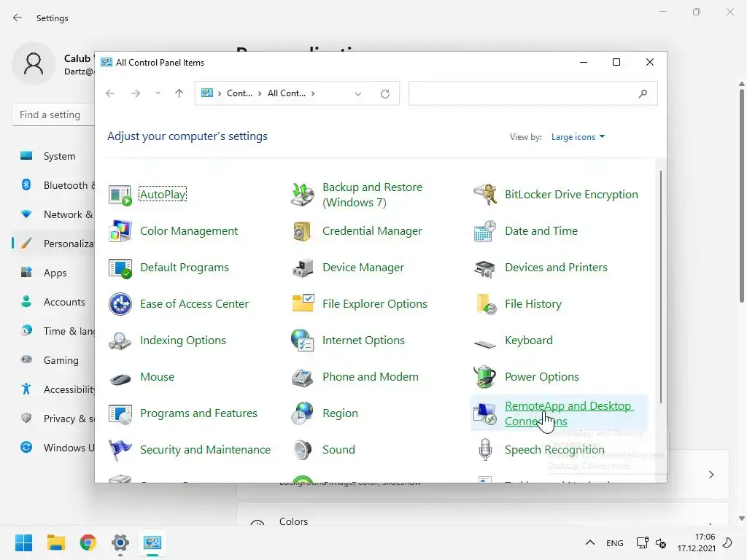Image resolution: width=747 pixels, height=560 pixels.
Task: Open the Sound speaker icon
Action: pyautogui.click(x=303, y=450)
